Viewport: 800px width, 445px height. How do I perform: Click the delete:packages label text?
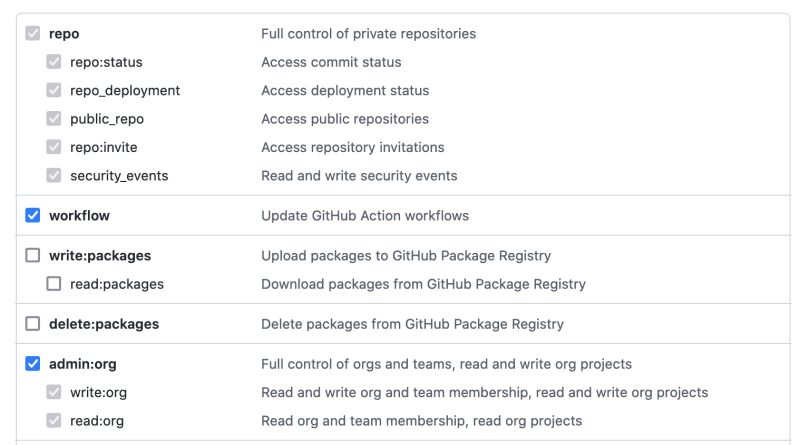[104, 324]
